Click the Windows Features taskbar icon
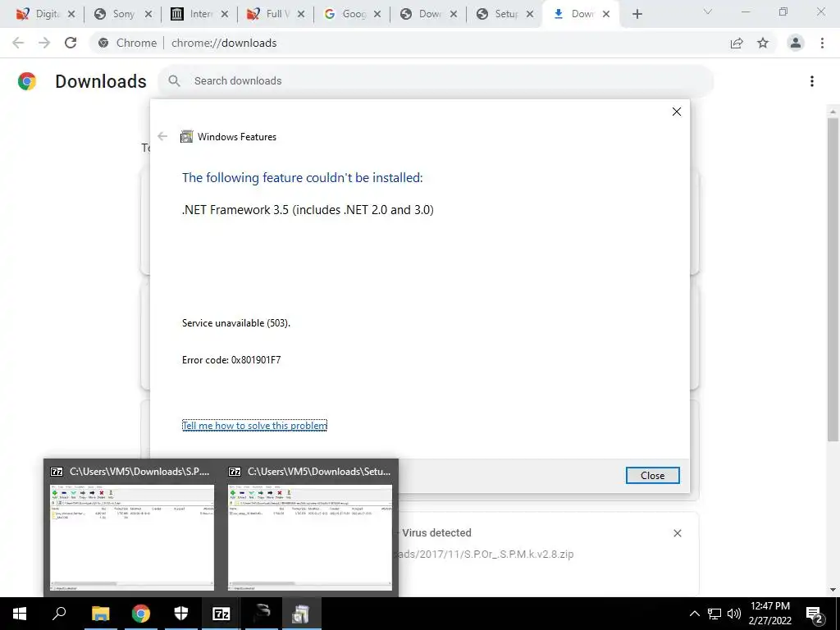Viewport: 840px width, 630px height. click(302, 614)
